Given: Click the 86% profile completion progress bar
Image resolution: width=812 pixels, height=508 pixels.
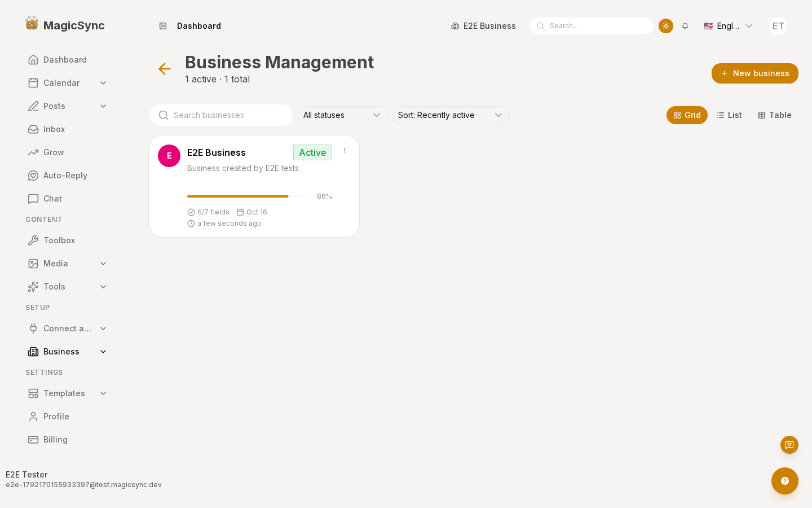Looking at the screenshot, I should tap(246, 196).
